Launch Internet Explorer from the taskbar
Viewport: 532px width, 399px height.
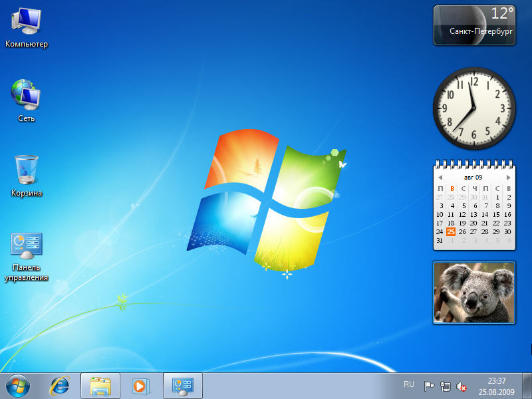click(x=60, y=386)
